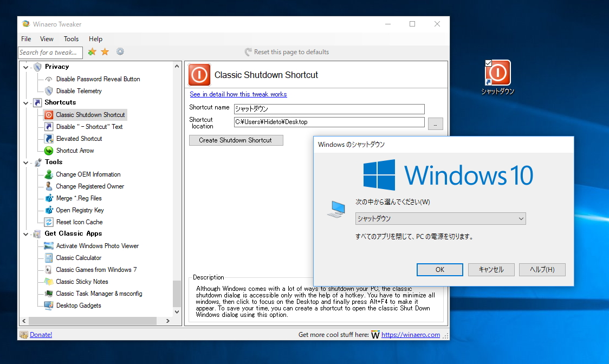
Task: Open the Donate! link
Action: point(41,335)
